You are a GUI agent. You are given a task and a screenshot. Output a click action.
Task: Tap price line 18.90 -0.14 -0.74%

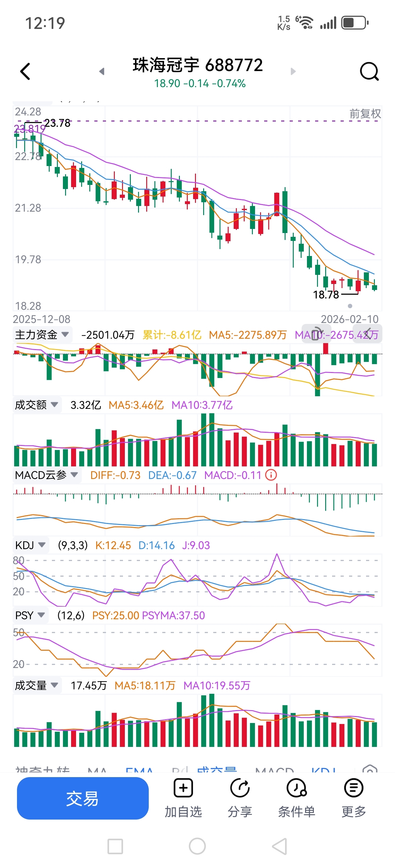(199, 83)
